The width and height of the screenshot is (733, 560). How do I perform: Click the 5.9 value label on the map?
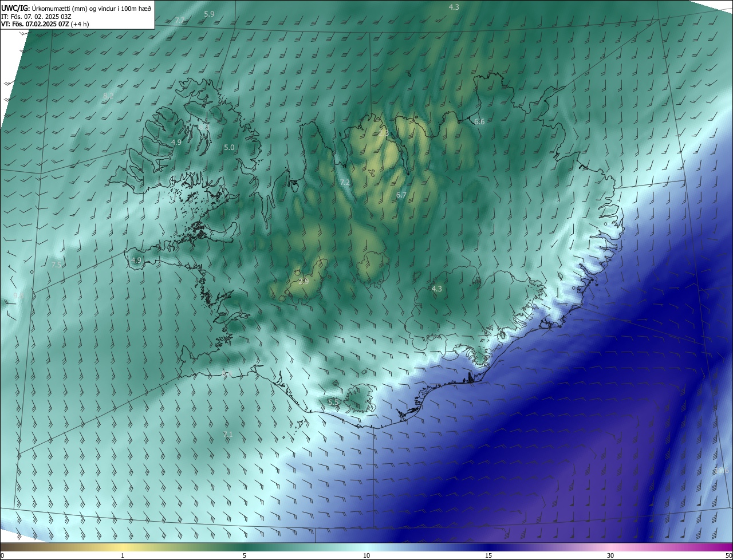[x=209, y=14]
